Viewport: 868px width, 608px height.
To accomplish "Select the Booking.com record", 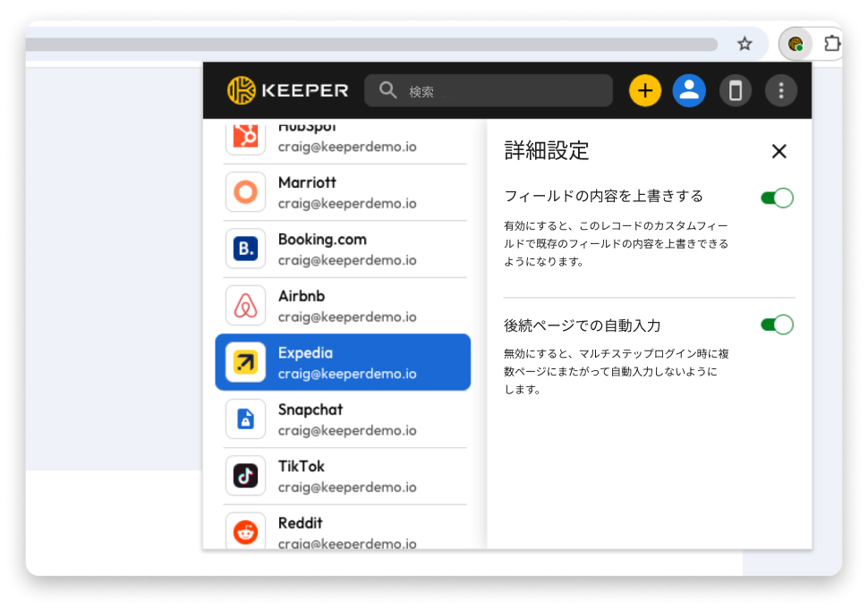I will click(x=345, y=249).
